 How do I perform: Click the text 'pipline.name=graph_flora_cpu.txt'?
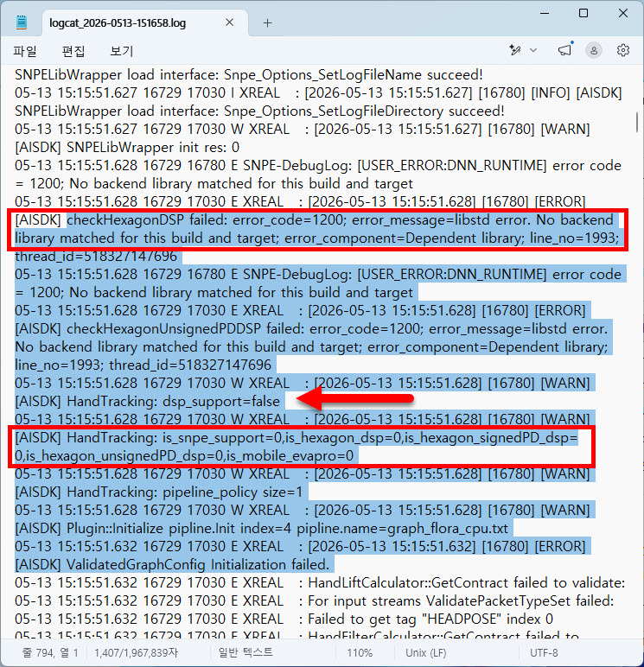click(402, 529)
